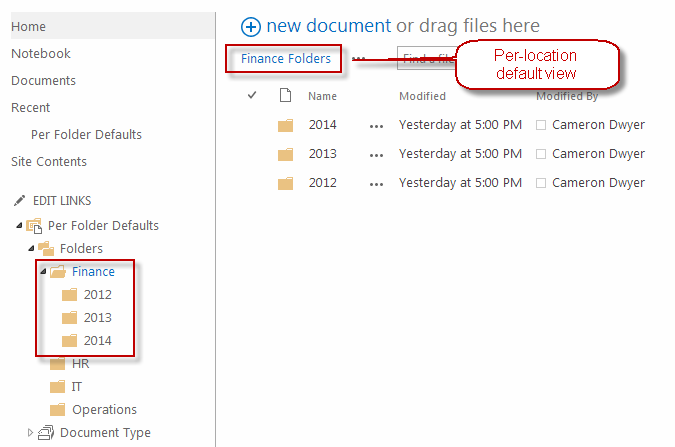This screenshot has height=447, width=675.
Task: Open ellipsis menu for 2012 folder row
Action: (376, 183)
